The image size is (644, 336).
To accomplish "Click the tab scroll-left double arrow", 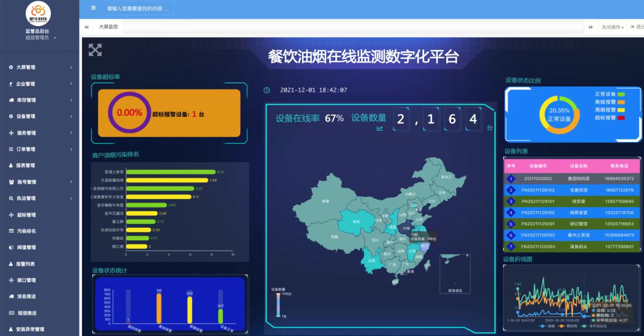I will pyautogui.click(x=87, y=27).
